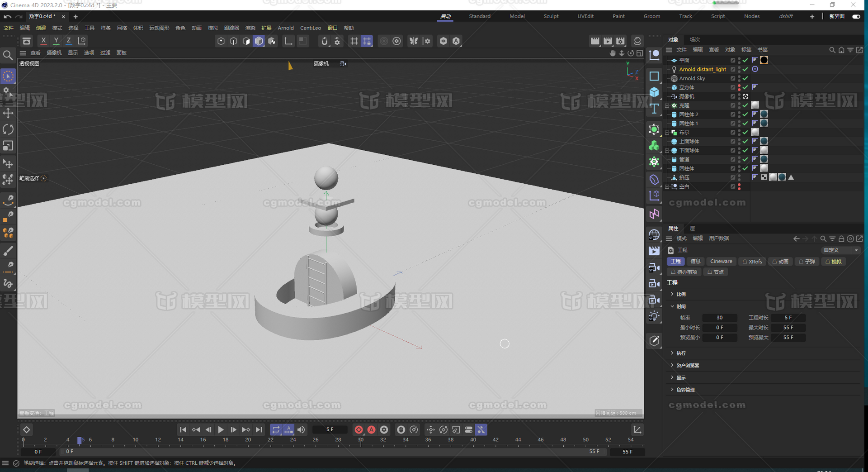Image resolution: width=868 pixels, height=472 pixels.
Task: Toggle the Y axis lock button
Action: 56,41
